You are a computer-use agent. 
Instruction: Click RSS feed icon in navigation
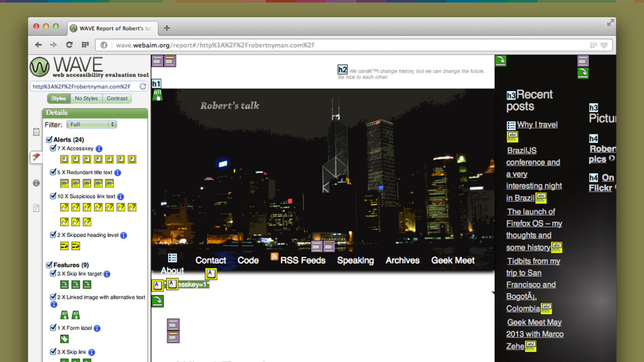pos(274,256)
